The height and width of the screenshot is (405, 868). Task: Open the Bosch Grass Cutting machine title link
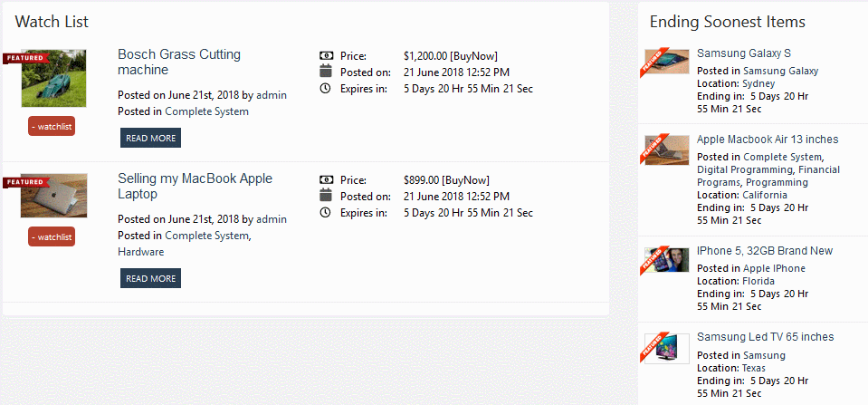click(x=179, y=62)
